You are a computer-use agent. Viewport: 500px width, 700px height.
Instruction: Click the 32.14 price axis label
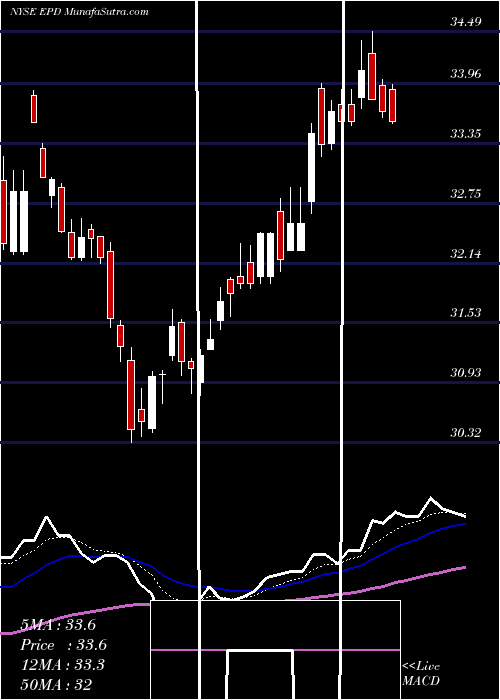tap(465, 254)
